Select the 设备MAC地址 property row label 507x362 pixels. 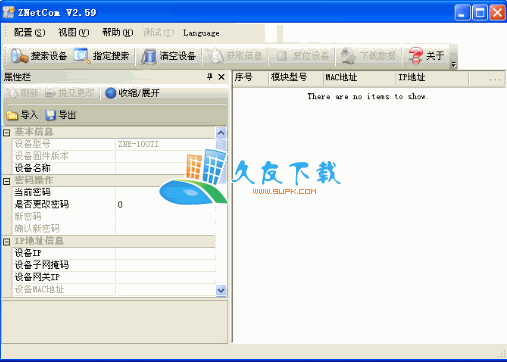(39, 289)
